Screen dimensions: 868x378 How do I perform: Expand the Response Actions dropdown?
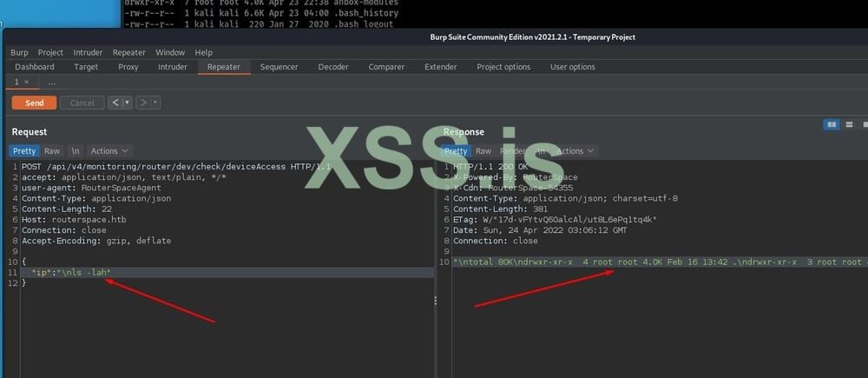pyautogui.click(x=575, y=150)
